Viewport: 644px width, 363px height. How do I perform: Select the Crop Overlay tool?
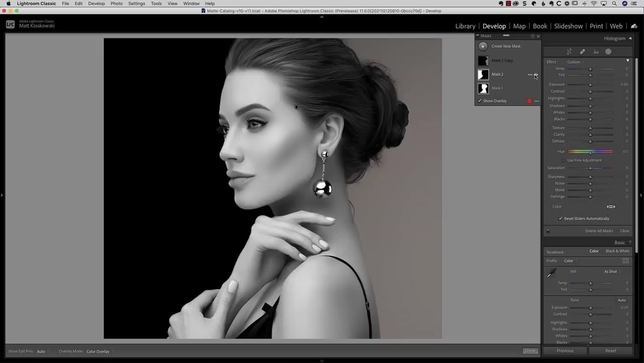569,52
